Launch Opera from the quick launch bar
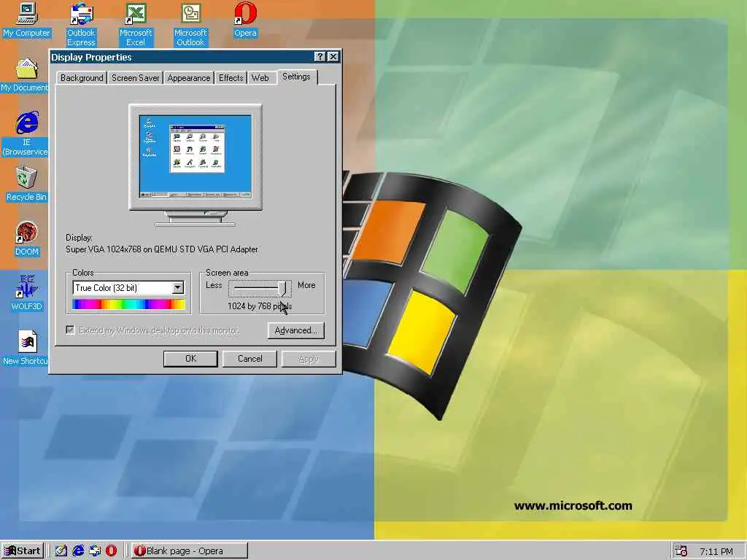This screenshot has width=747, height=560. pos(111,551)
